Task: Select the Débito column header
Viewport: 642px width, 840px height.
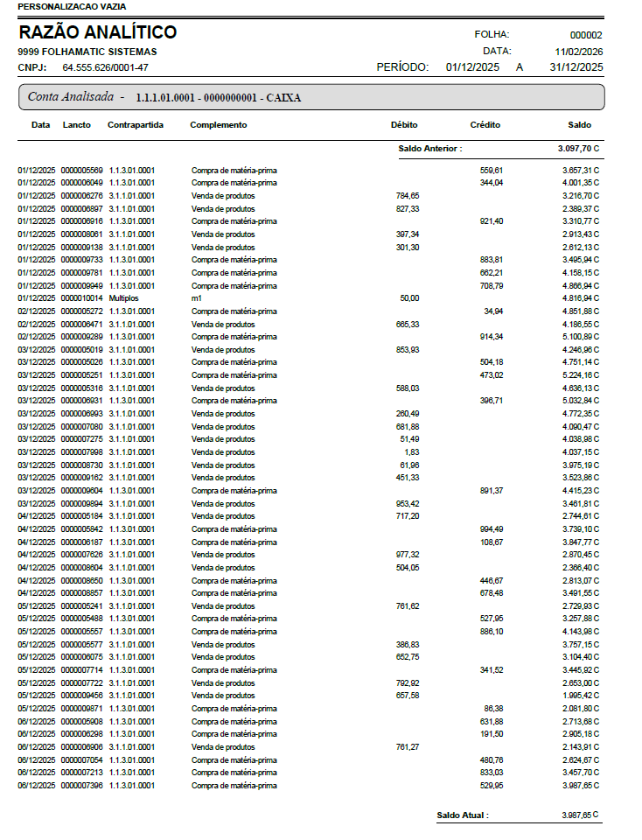Action: (x=404, y=125)
